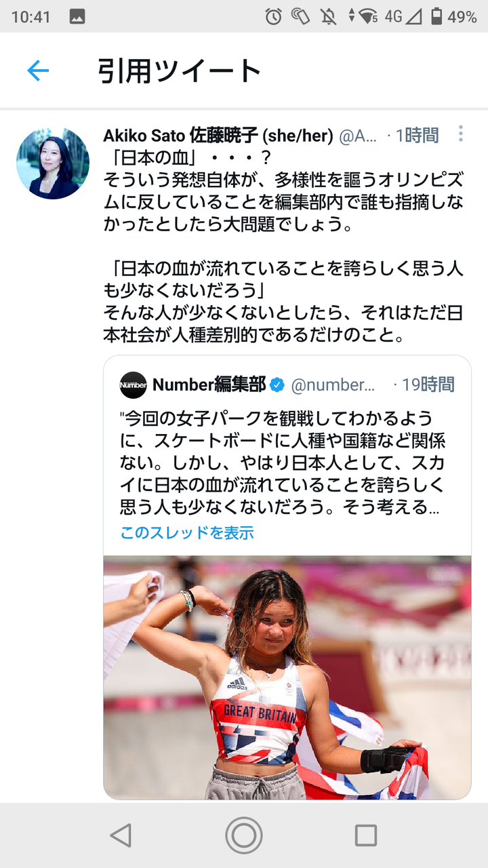This screenshot has width=488, height=868.
Task: Tap the Wi-Fi status icon
Action: tap(367, 17)
